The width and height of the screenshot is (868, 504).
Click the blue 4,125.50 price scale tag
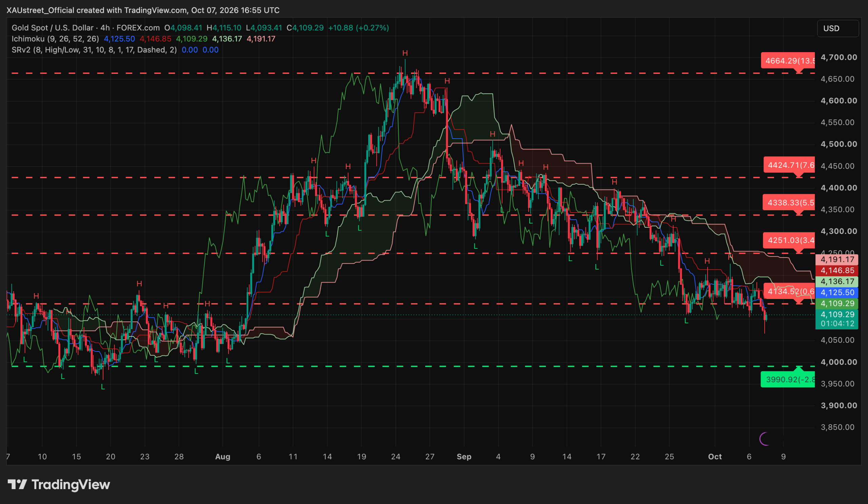(837, 293)
